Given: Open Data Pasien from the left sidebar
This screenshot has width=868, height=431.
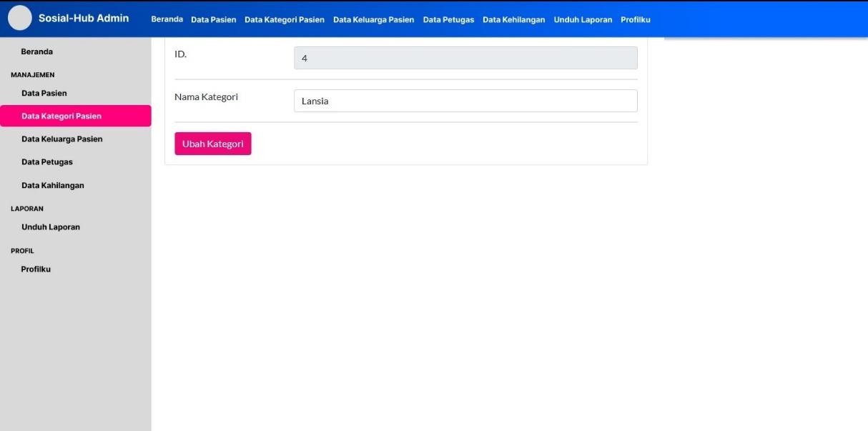Looking at the screenshot, I should coord(44,93).
